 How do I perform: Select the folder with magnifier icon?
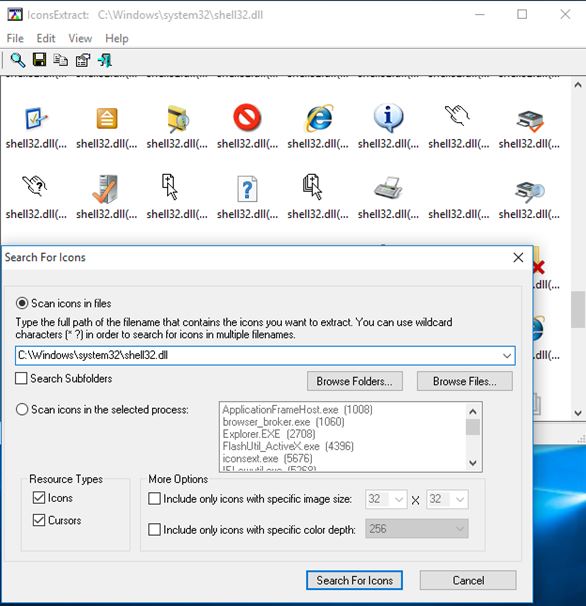(177, 118)
